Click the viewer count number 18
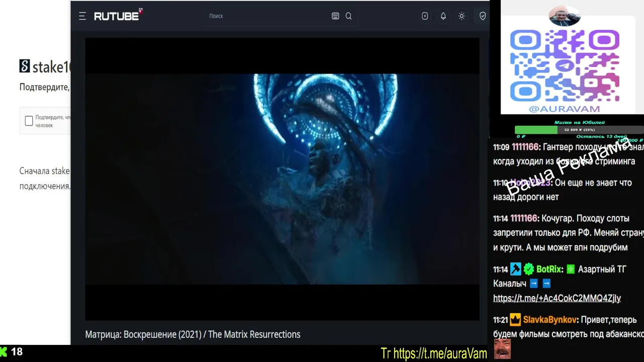The width and height of the screenshot is (644, 362). point(17,352)
